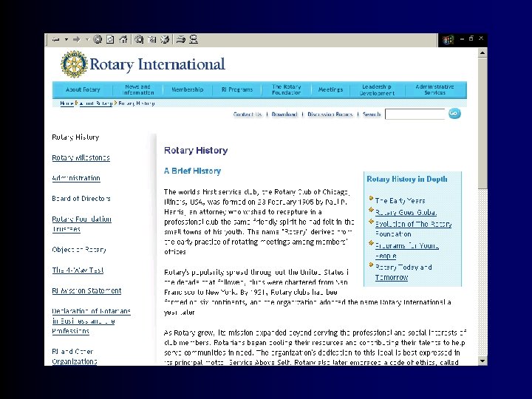Open RI and Other Organizations link

point(75,357)
